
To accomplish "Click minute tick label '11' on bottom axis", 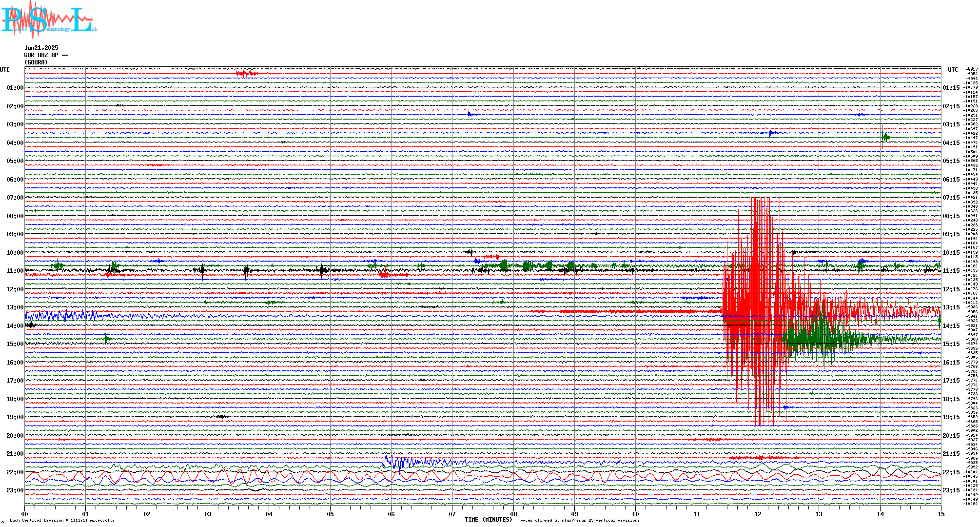I will pyautogui.click(x=697, y=514).
